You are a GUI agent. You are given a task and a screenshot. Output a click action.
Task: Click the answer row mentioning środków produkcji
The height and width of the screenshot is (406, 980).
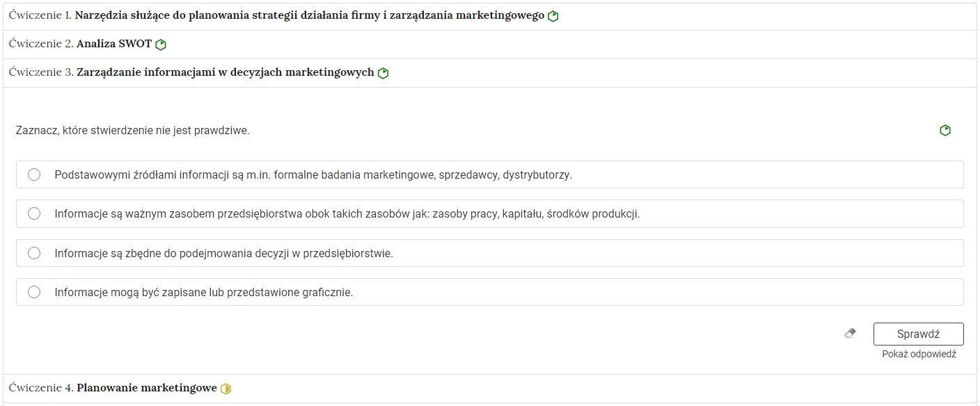[418, 213]
